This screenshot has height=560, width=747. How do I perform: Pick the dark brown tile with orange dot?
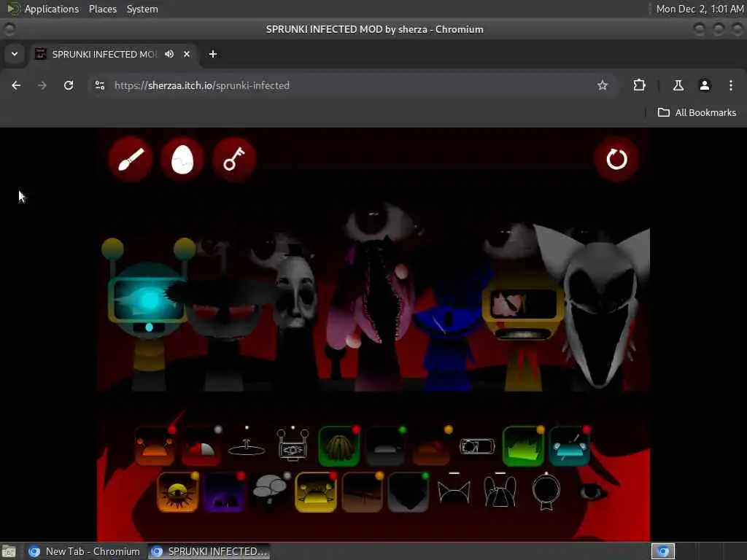pyautogui.click(x=431, y=446)
